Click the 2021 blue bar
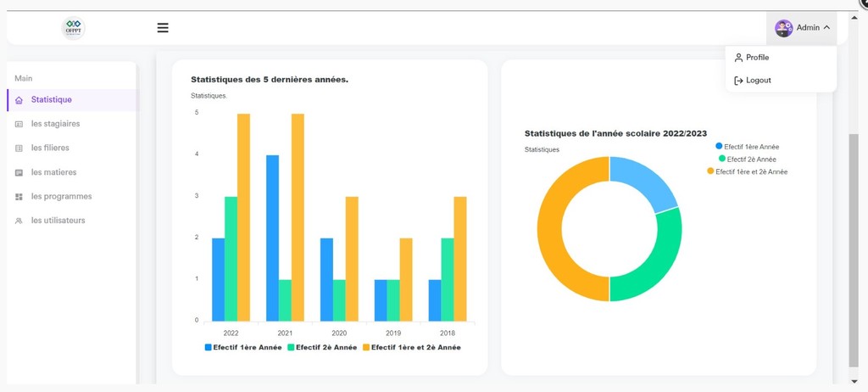Image resolution: width=868 pixels, height=392 pixels. pyautogui.click(x=272, y=238)
